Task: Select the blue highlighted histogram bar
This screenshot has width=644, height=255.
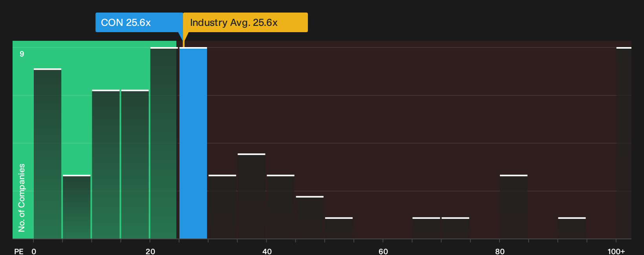Action: pos(193,143)
